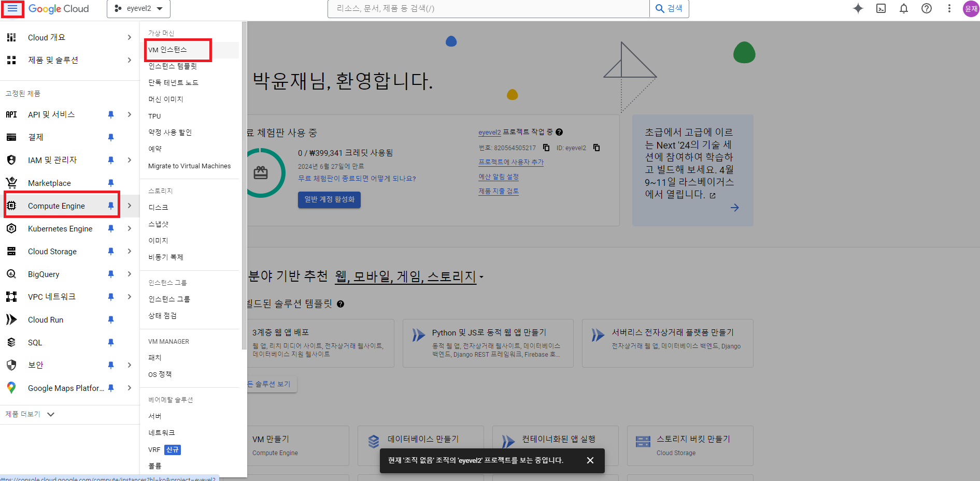The image size is (980, 481).
Task: Unpin Marketplace from pinned products
Action: click(111, 183)
